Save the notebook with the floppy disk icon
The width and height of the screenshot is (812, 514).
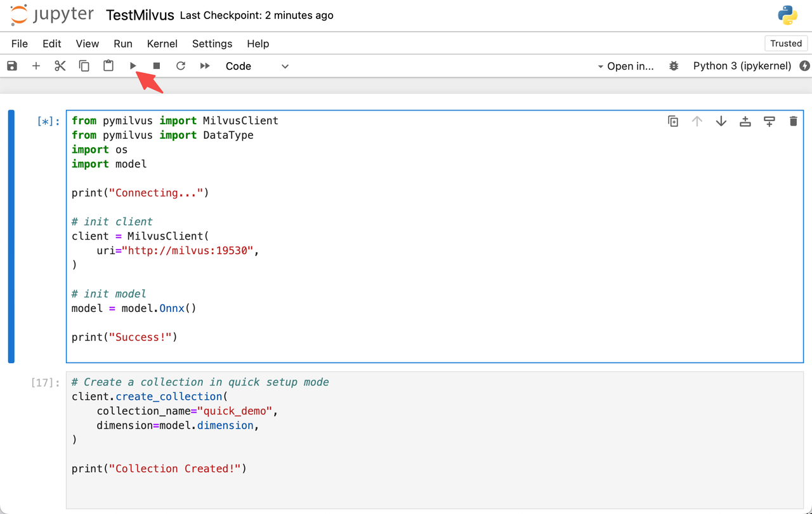[12, 66]
